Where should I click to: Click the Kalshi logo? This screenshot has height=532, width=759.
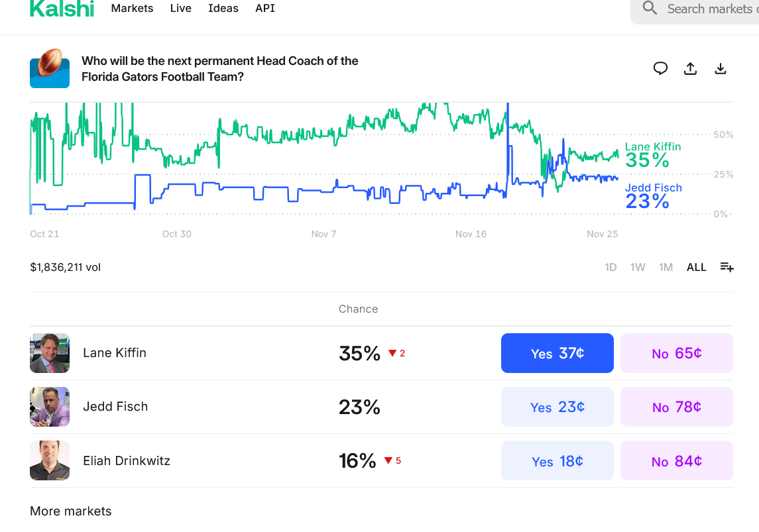point(62,9)
